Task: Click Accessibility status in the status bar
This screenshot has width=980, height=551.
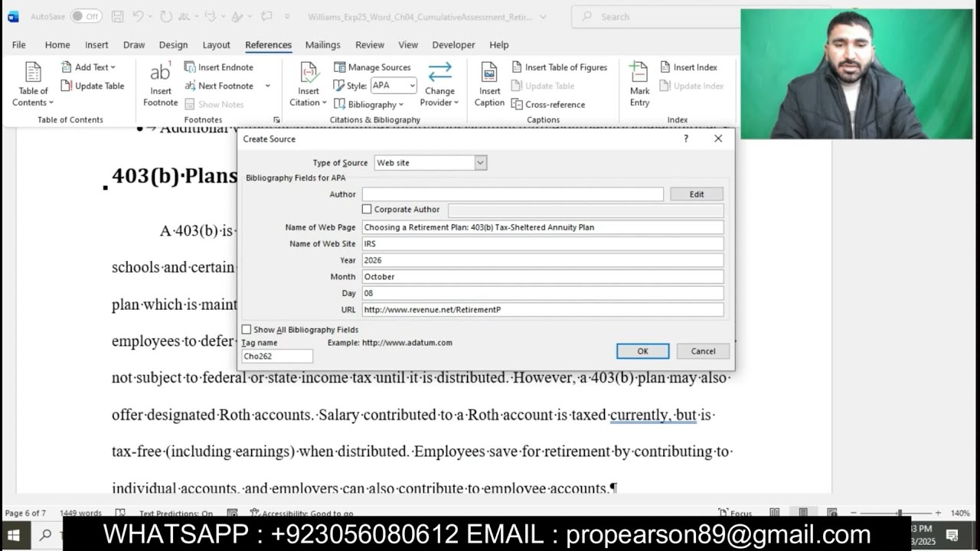Action: pyautogui.click(x=302, y=514)
